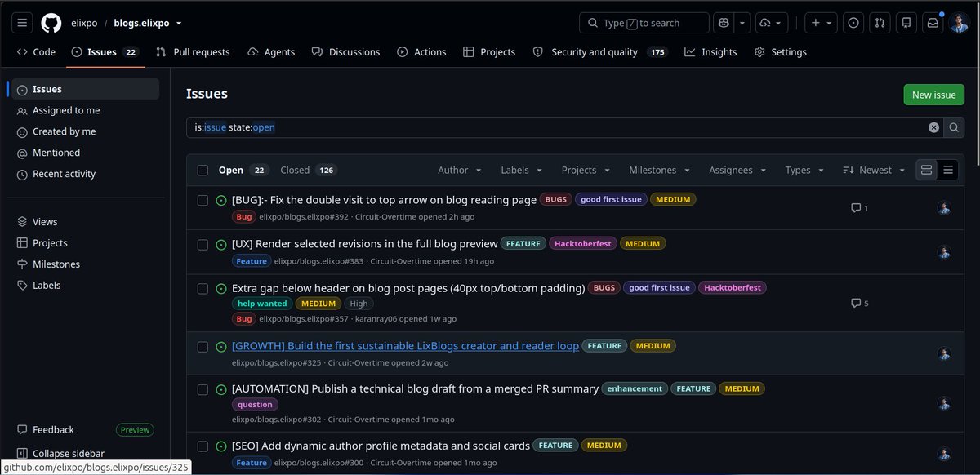Select the double visit to top arrow issue checkbox
This screenshot has width=980, height=475.
pos(203,200)
